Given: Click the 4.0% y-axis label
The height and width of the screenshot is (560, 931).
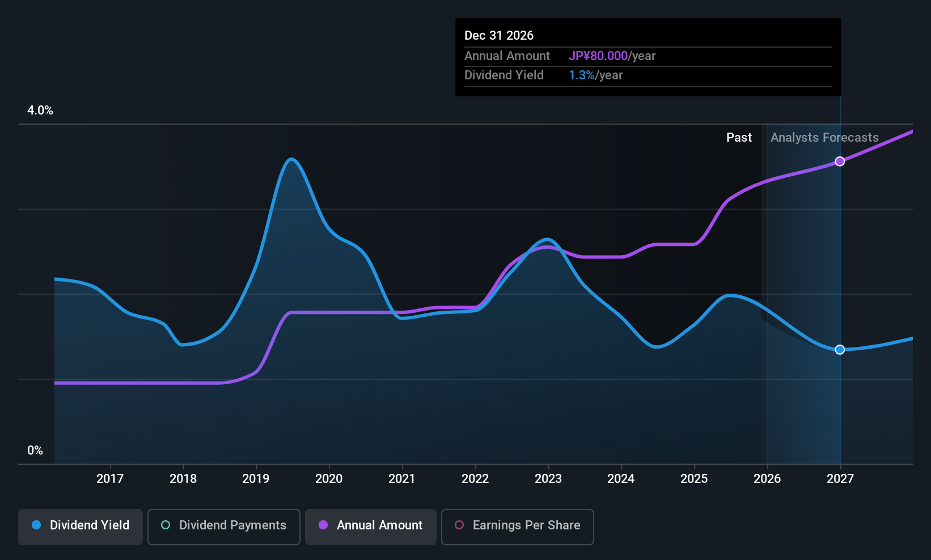Looking at the screenshot, I should click(x=40, y=111).
